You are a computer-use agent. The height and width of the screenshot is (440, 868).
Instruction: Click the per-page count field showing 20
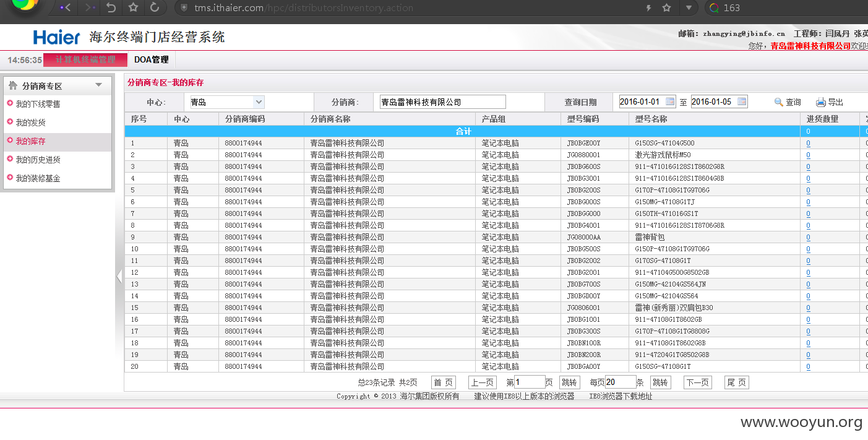coord(621,382)
